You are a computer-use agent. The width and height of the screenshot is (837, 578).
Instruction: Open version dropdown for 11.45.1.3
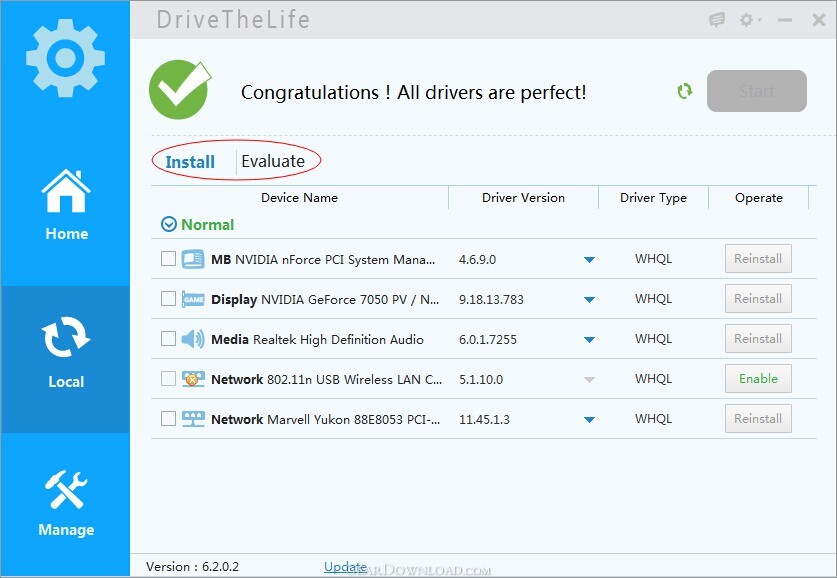[x=589, y=420]
